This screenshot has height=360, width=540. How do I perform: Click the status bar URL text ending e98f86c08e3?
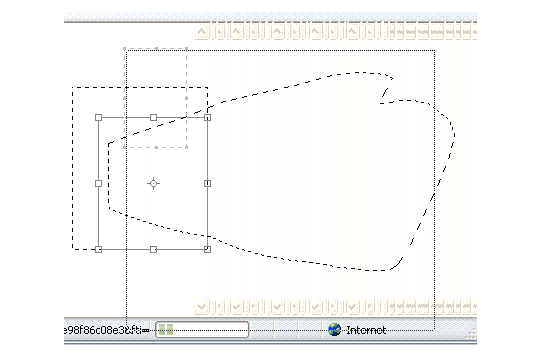pos(103,330)
